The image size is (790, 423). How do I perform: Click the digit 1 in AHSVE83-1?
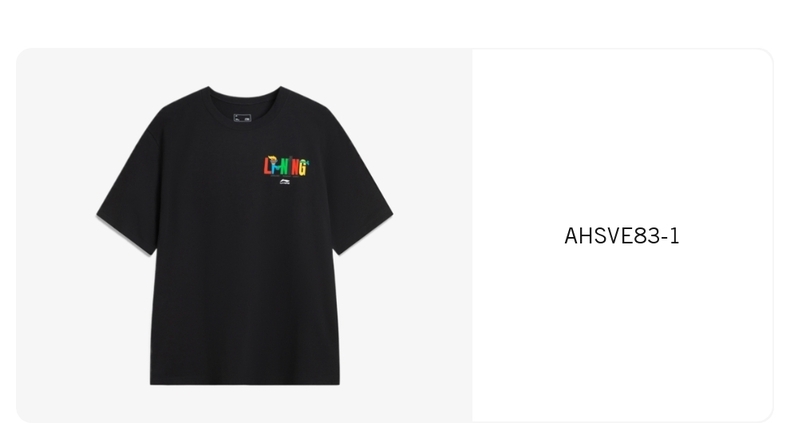[675, 236]
